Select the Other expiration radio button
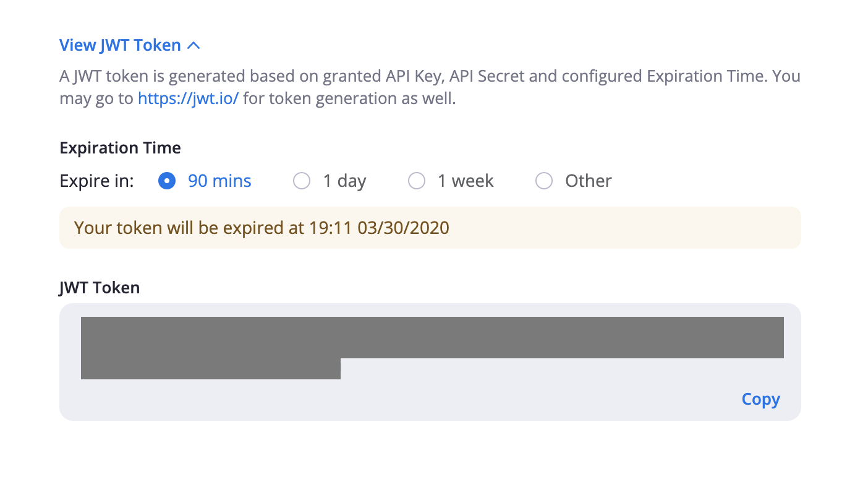The width and height of the screenshot is (868, 500). coord(544,181)
